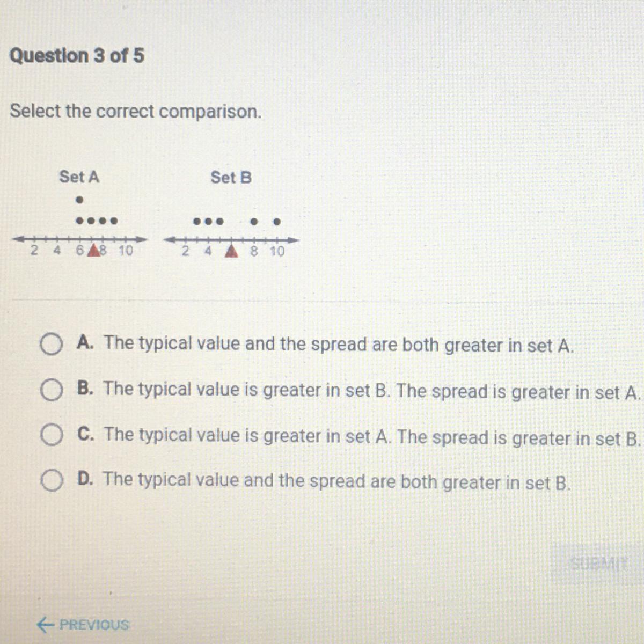
Task: Go back with the PREVIOUS link
Action: click(83, 625)
